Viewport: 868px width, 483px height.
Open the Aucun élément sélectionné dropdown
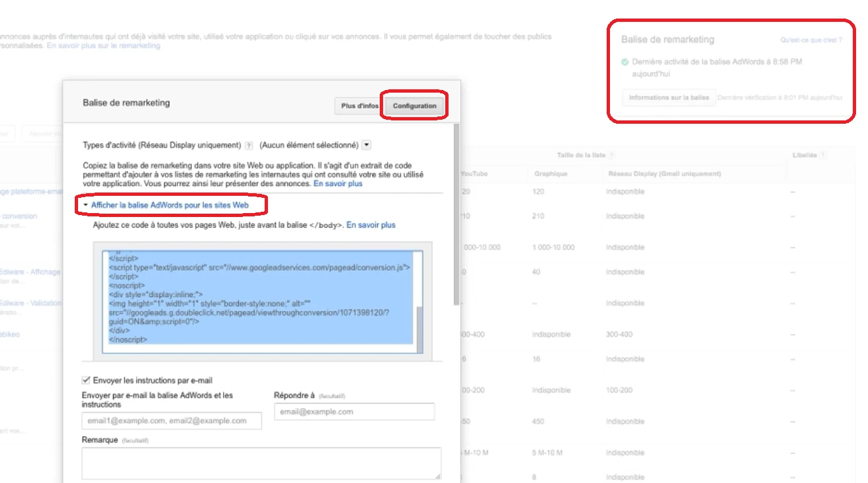click(x=367, y=145)
